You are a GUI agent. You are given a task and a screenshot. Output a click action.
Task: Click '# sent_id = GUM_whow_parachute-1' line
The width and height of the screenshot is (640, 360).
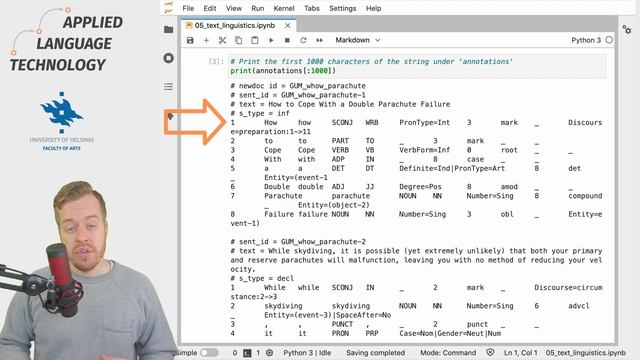(298, 95)
